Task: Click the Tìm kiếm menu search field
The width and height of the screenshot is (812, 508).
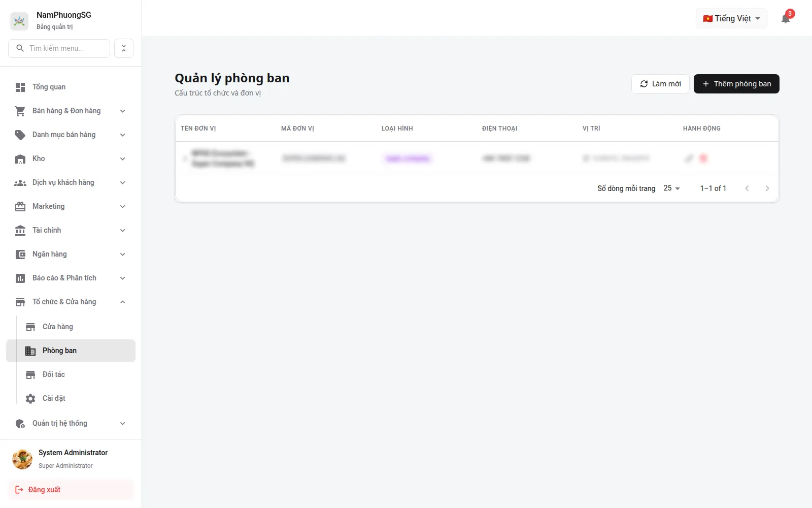Action: 59,48
